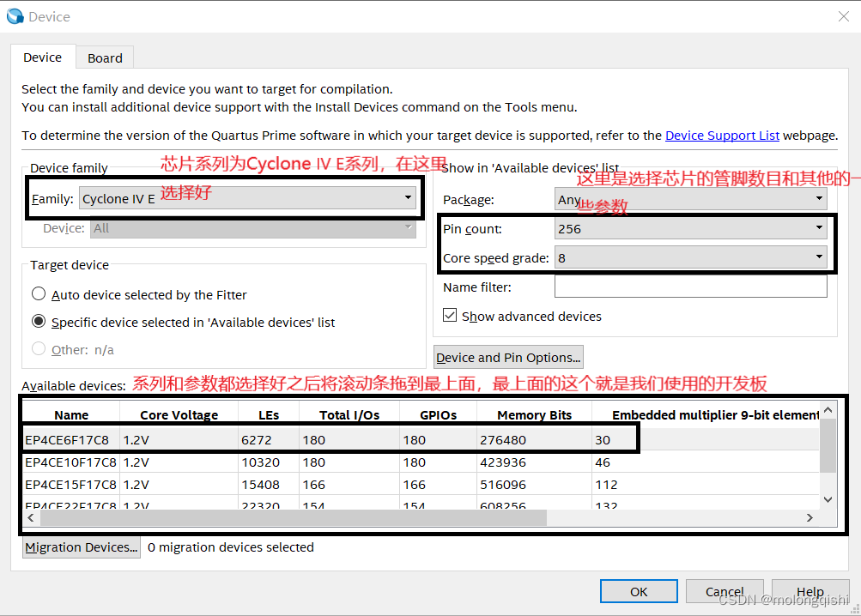Screen dimensions: 861x616
Task: Click the scroll right arrow of the device list
Action: (x=809, y=517)
